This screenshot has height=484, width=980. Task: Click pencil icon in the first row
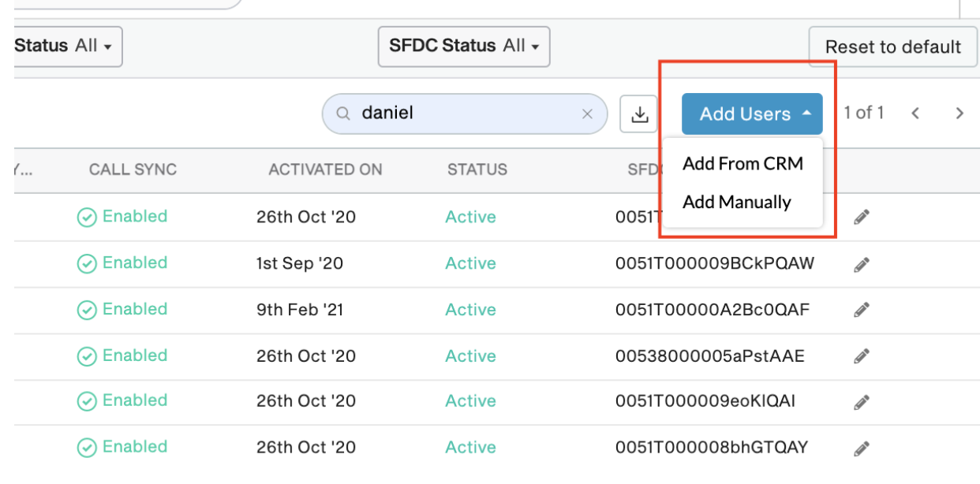pos(862,217)
